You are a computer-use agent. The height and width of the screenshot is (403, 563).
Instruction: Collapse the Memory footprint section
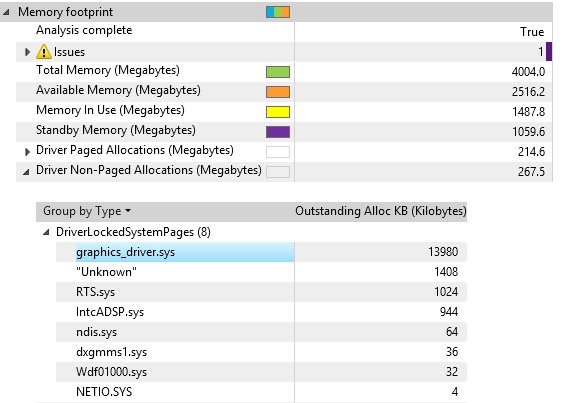point(6,12)
